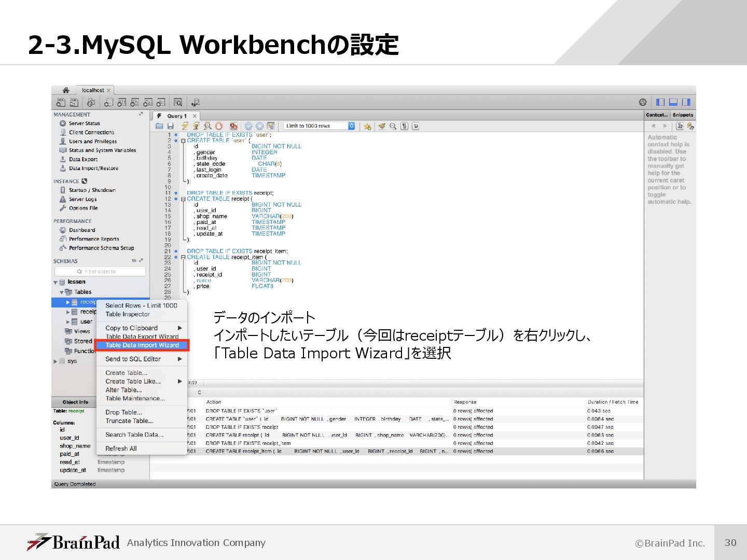Collapse the lesson schema tree
The height and width of the screenshot is (560, 747).
[56, 283]
